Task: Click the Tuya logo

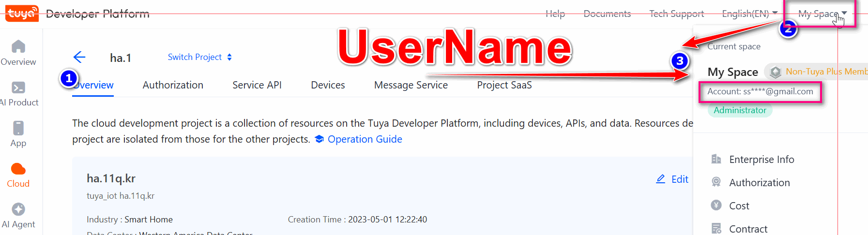Action: tap(22, 13)
